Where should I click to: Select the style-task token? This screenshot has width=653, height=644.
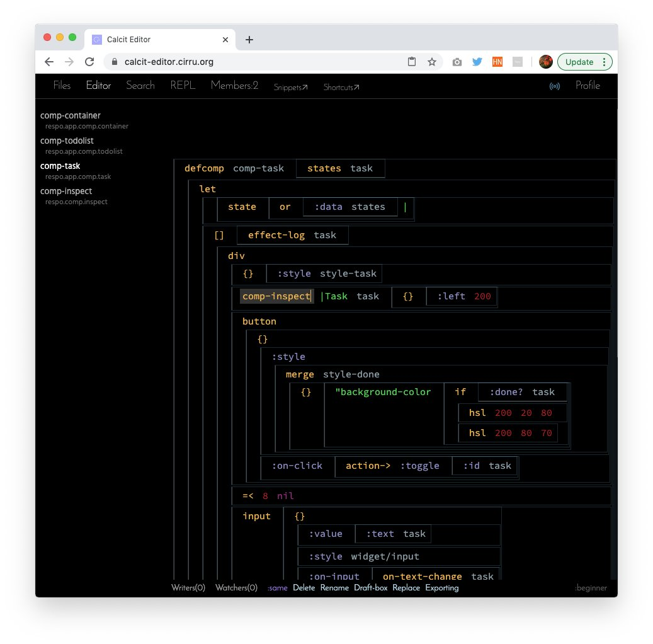tap(348, 273)
